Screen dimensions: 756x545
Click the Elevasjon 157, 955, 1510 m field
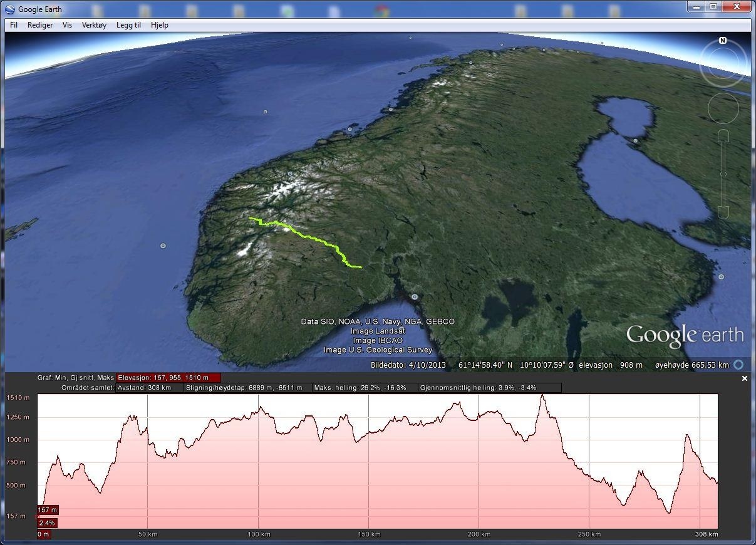(x=168, y=378)
